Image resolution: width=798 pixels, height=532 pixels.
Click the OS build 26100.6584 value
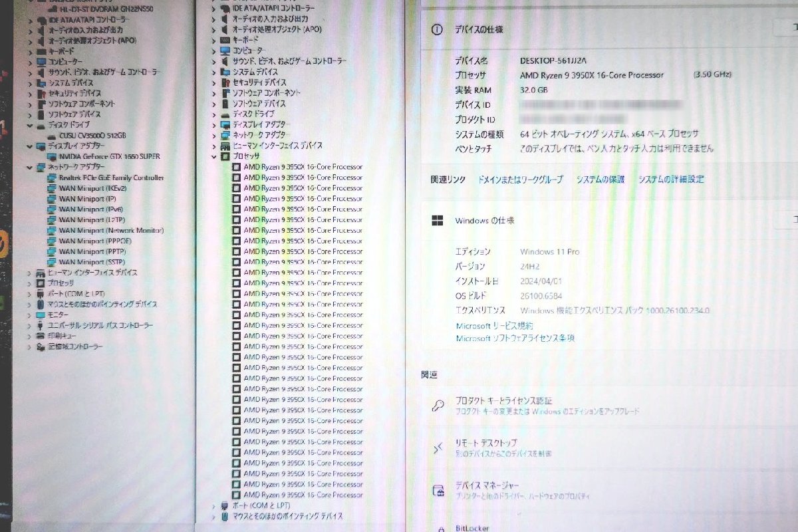(x=541, y=295)
